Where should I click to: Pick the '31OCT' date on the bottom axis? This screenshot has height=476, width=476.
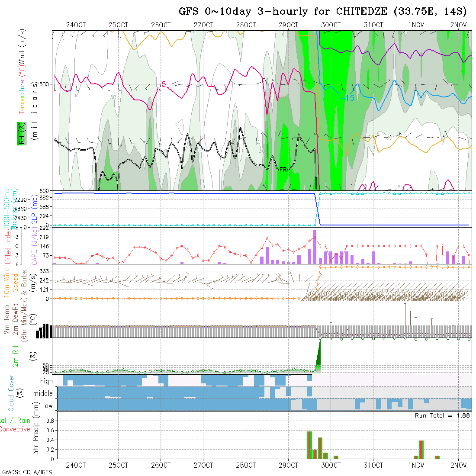[x=373, y=465]
